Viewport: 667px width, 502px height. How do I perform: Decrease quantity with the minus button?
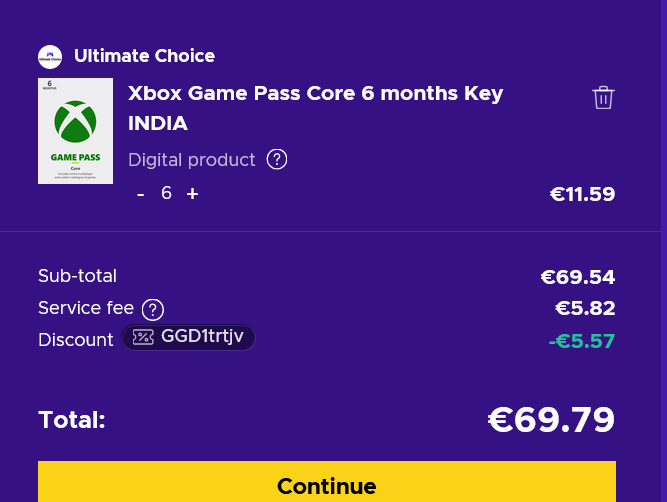[x=141, y=194]
